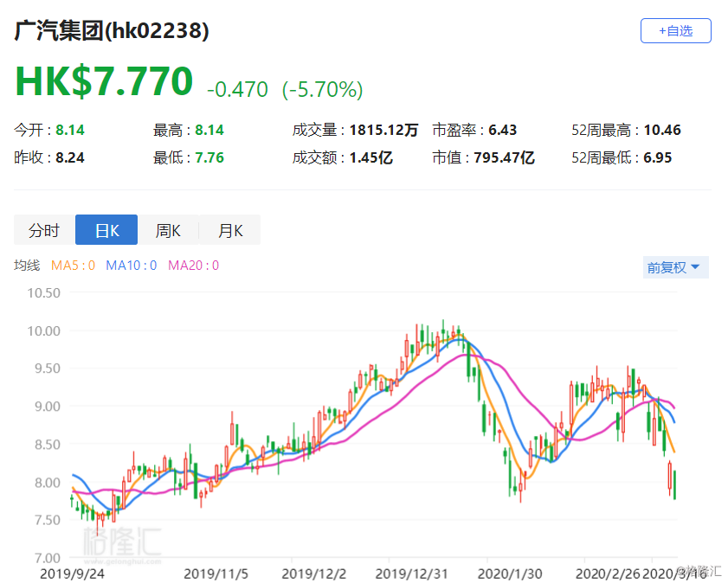Image resolution: width=728 pixels, height=583 pixels.
Task: Click the 2020/1/30 date axis label
Action: point(510,573)
